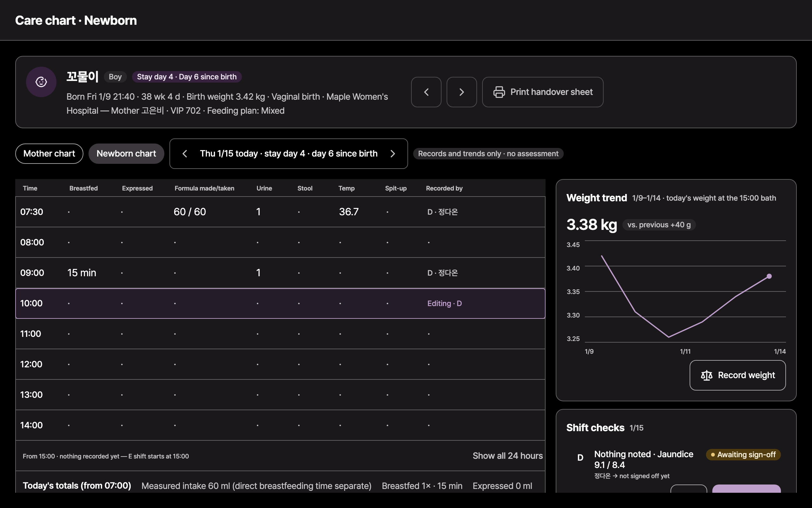Select the 07:30 time row

(x=280, y=212)
